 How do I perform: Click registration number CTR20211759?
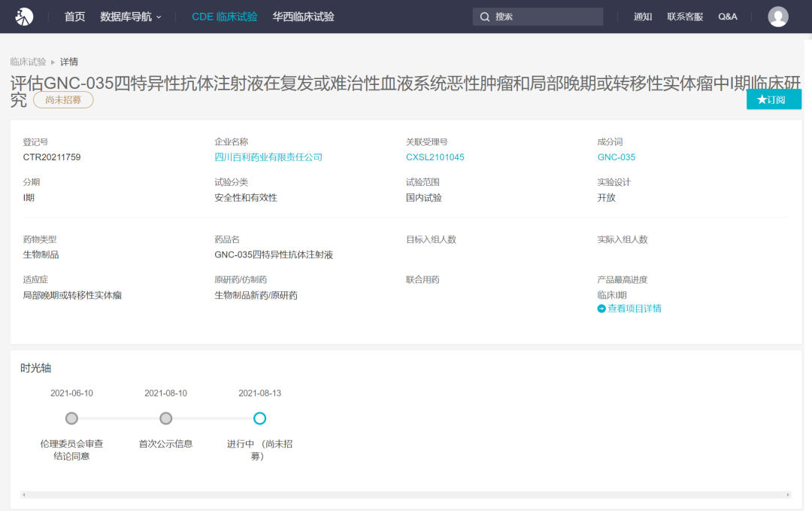tap(52, 157)
